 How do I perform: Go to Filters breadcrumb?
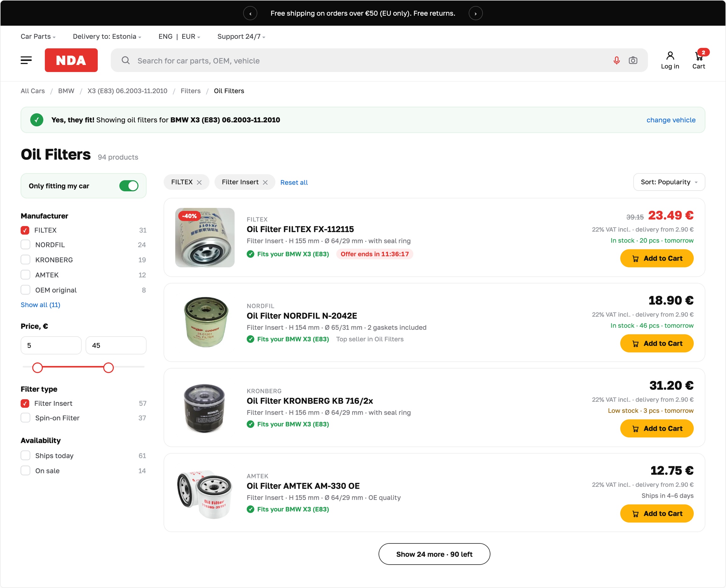[x=190, y=91]
